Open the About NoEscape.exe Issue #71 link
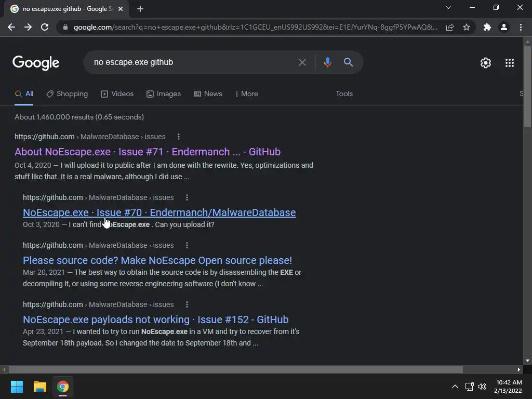This screenshot has height=399, width=532. coord(148,152)
